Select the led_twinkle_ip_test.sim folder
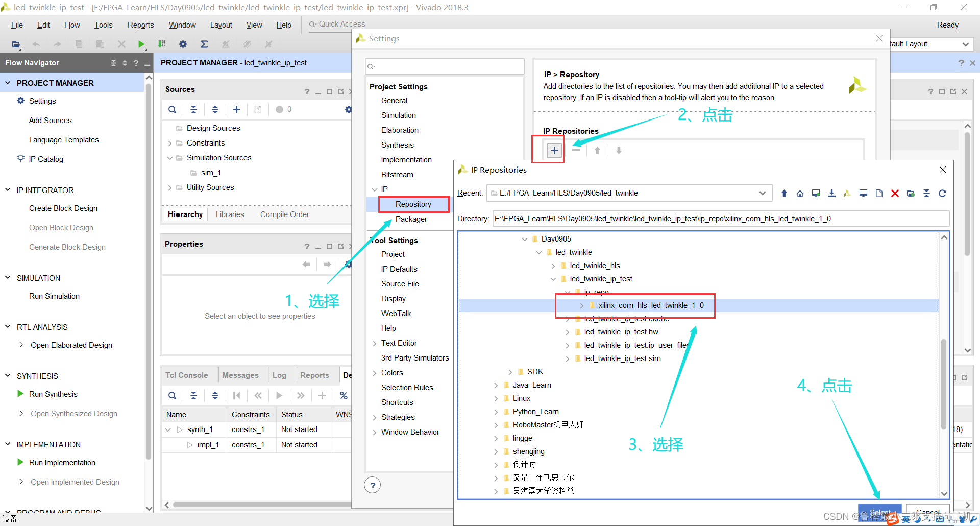 click(622, 358)
